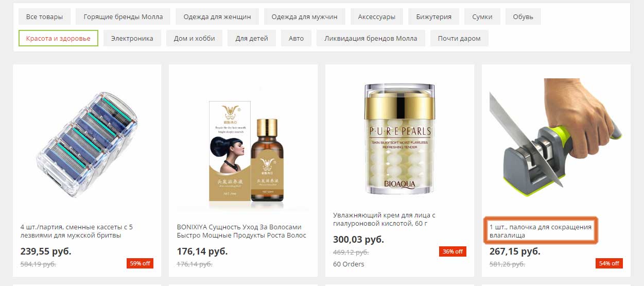This screenshot has width=644, height=286.
Task: Click the active Красота и здоровье tab
Action: tap(58, 38)
